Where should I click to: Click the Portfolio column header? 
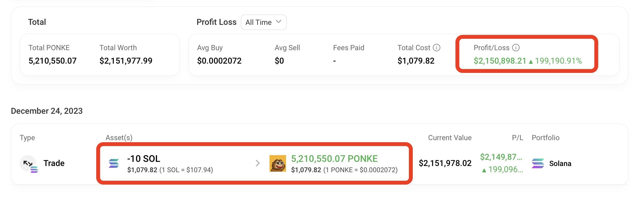point(545,138)
